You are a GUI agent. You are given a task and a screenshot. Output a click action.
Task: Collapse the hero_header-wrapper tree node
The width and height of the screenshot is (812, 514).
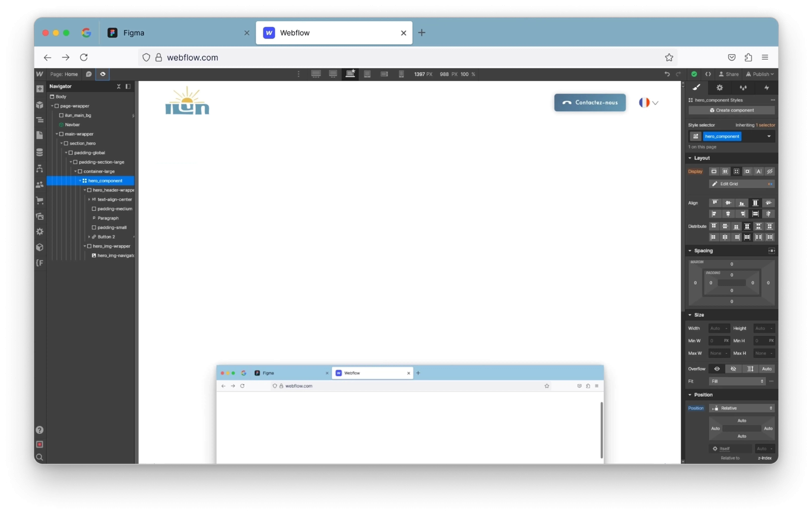(85, 190)
